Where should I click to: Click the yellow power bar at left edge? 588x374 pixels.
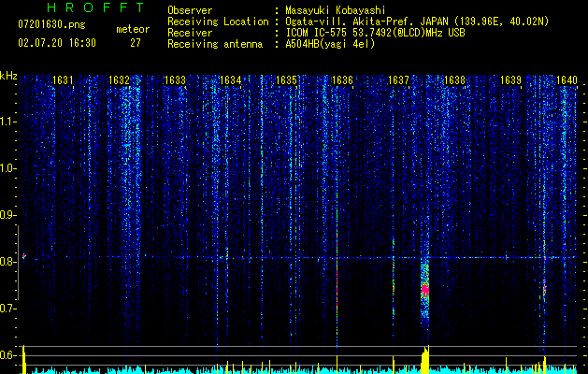point(24,359)
